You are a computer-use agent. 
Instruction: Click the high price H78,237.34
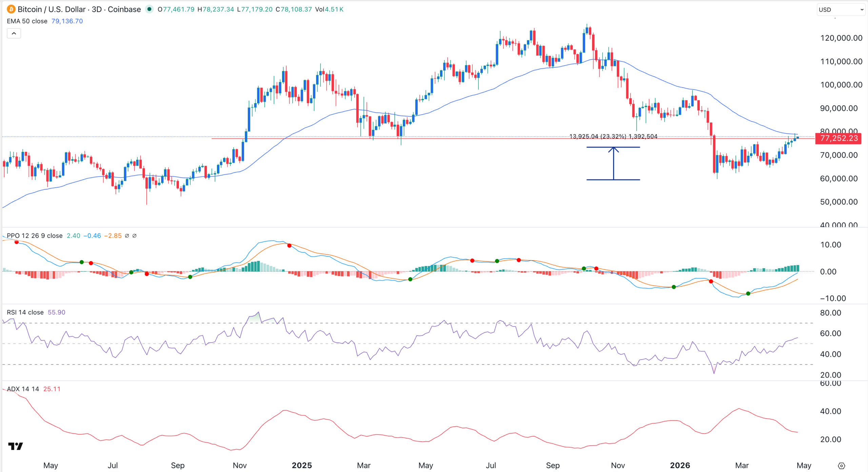pos(216,9)
